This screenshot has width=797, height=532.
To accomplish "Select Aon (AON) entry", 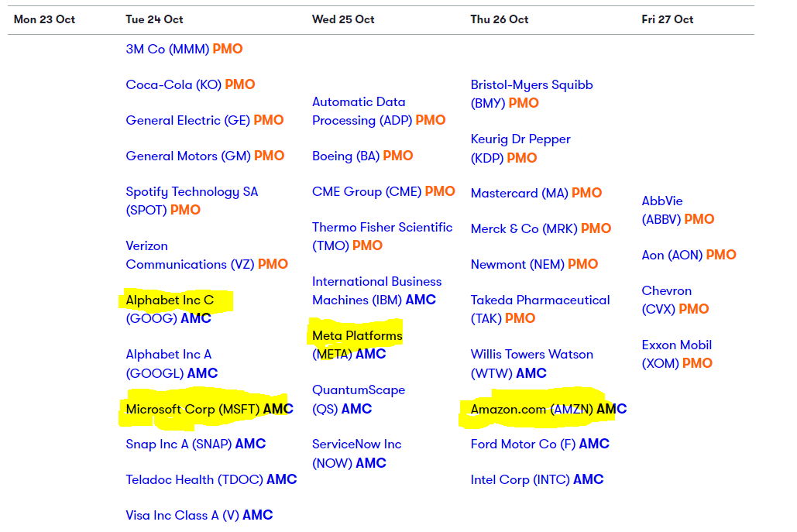I will pyautogui.click(x=672, y=255).
